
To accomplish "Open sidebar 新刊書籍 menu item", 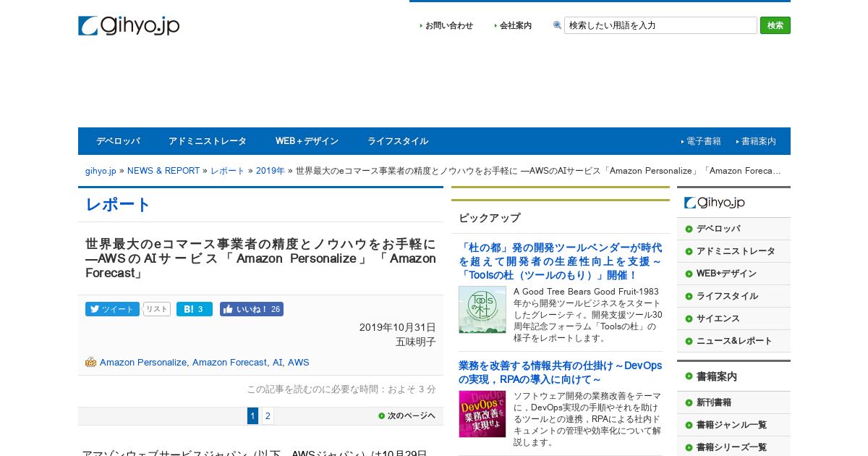I will (733, 402).
